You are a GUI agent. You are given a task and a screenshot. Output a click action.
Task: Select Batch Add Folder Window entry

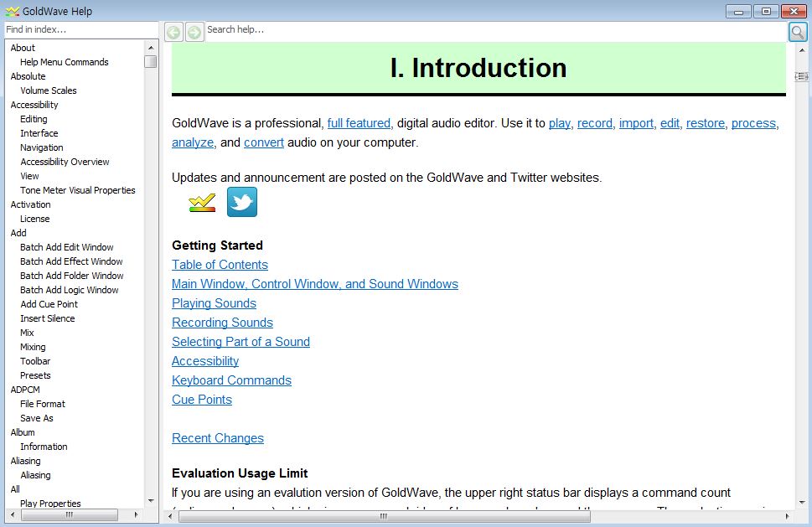click(72, 276)
